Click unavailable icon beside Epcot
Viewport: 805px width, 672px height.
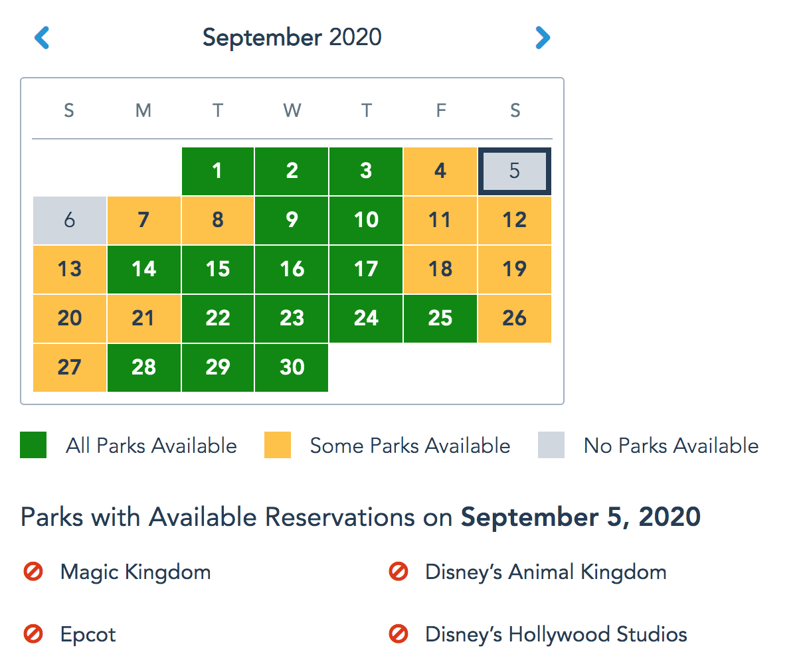coord(33,634)
